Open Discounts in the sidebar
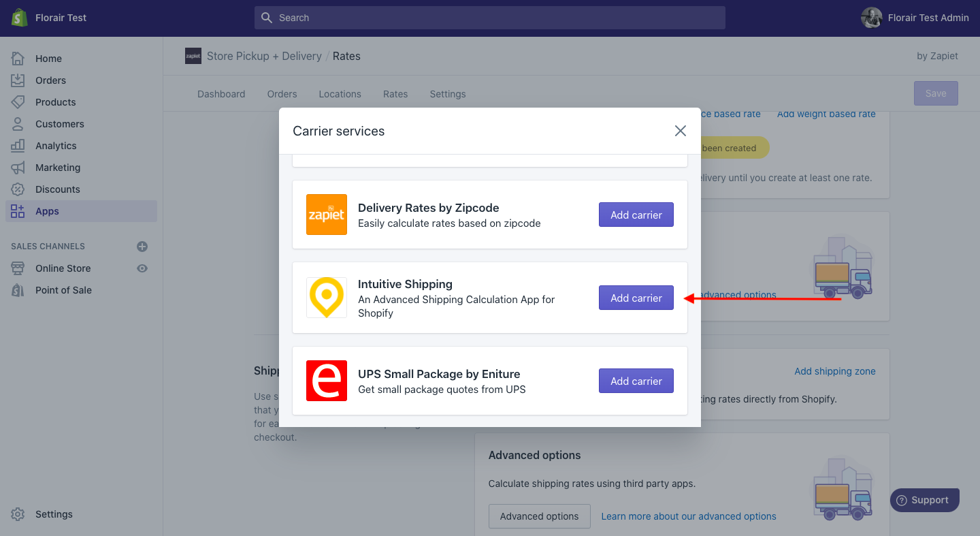This screenshot has height=536, width=980. coord(58,189)
